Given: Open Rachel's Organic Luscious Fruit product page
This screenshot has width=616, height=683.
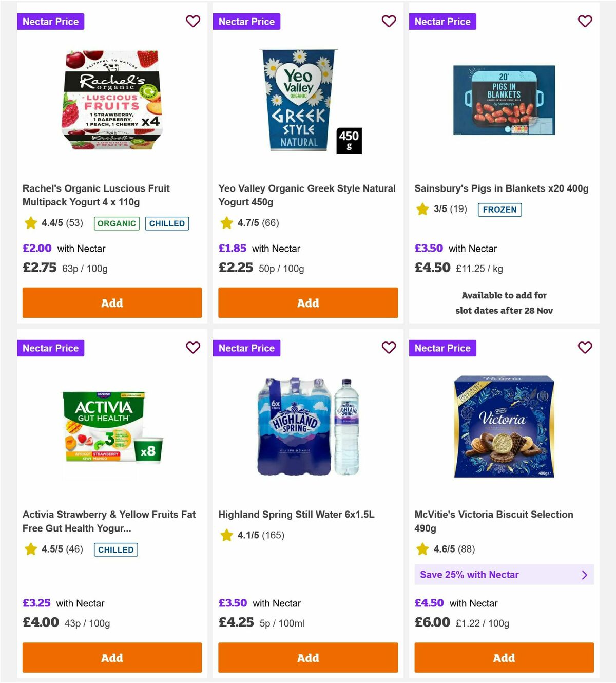Looking at the screenshot, I should click(96, 195).
